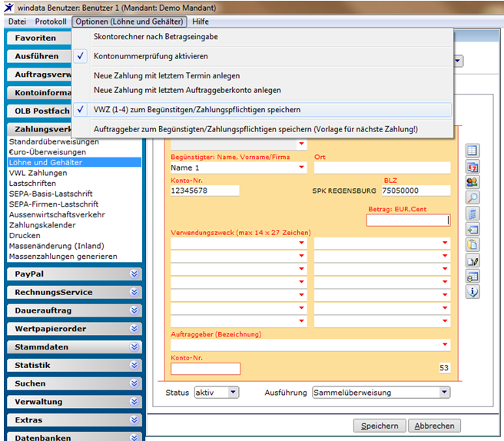Open the OLB Postfach sidebar section
The height and width of the screenshot is (441, 504).
[39, 111]
